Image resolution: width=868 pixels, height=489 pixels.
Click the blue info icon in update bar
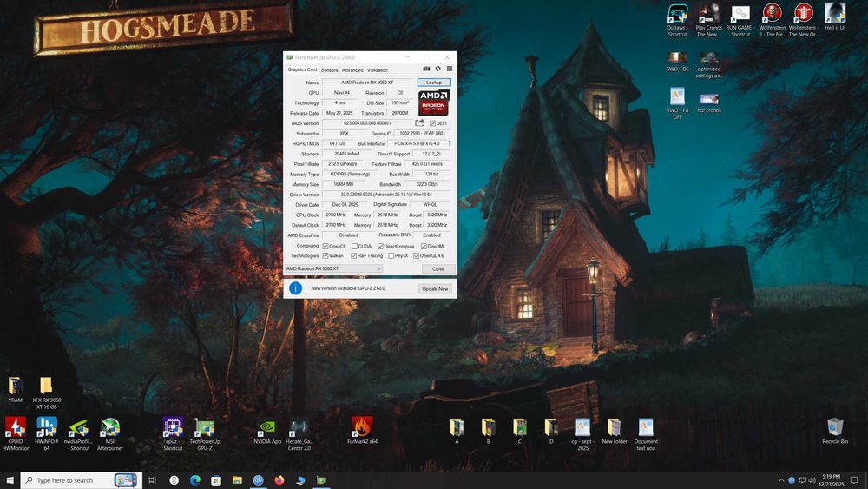[296, 288]
